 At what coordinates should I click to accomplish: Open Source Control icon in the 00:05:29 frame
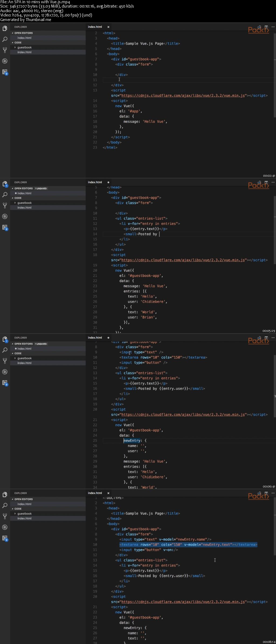[5, 206]
